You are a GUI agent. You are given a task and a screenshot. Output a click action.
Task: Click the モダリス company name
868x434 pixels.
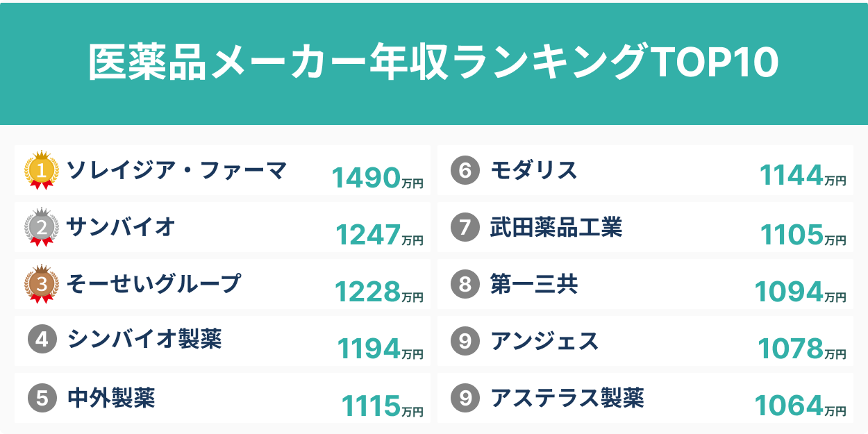[533, 170]
